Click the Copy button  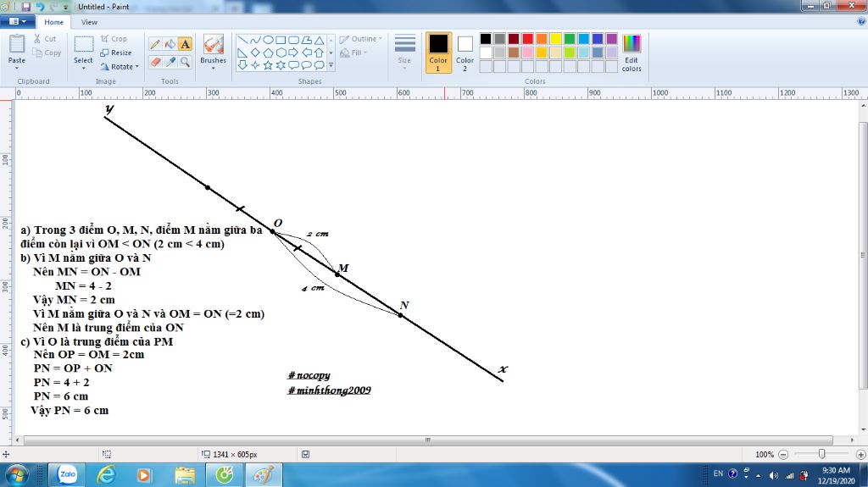[x=47, y=53]
